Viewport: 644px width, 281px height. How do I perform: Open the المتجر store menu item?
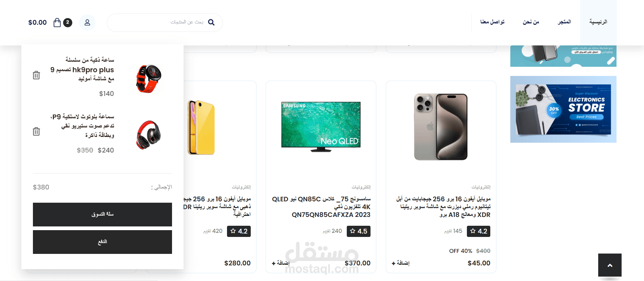tap(564, 22)
